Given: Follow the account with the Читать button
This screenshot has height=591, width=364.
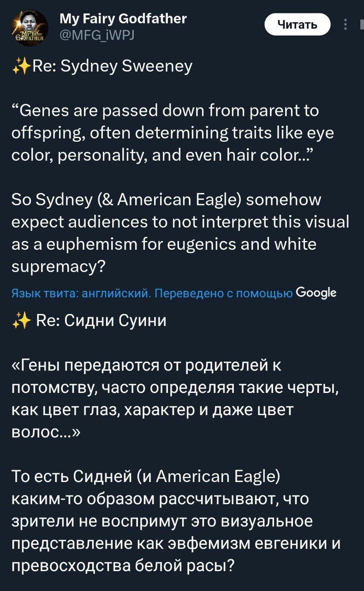Looking at the screenshot, I should click(x=298, y=25).
